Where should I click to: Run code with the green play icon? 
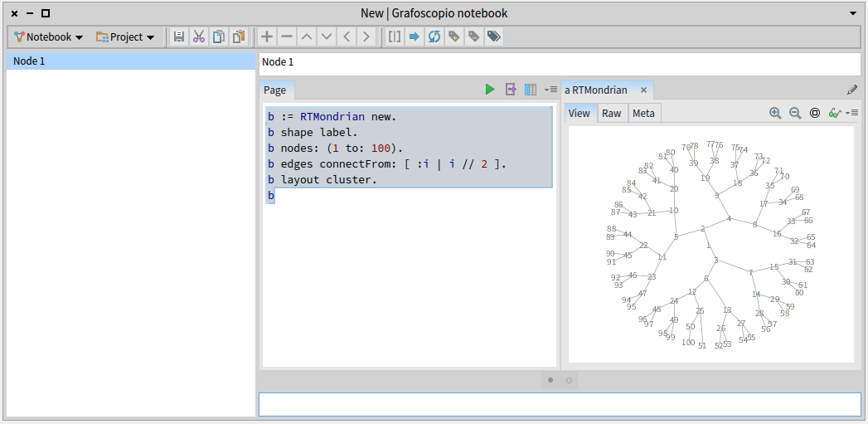coord(490,90)
